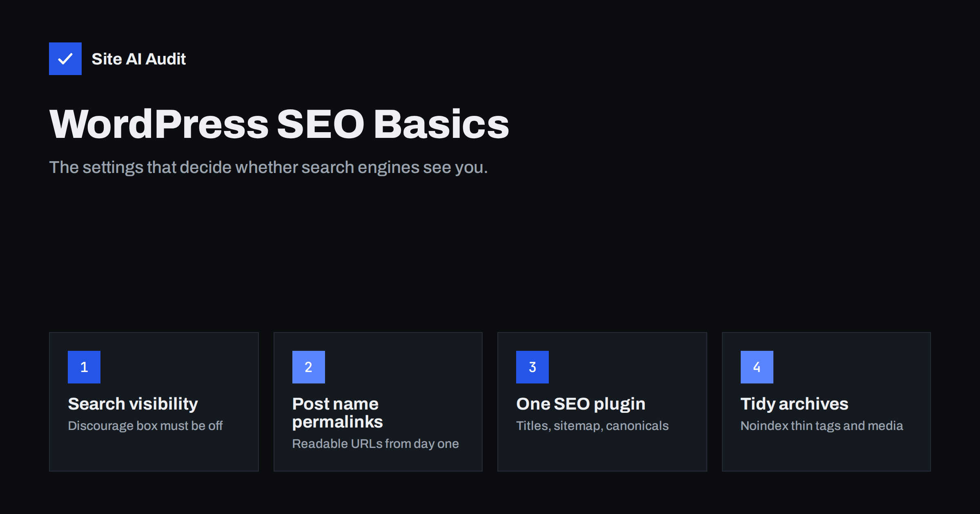Open the Post name permalinks title
This screenshot has height=514, width=980.
click(338, 413)
